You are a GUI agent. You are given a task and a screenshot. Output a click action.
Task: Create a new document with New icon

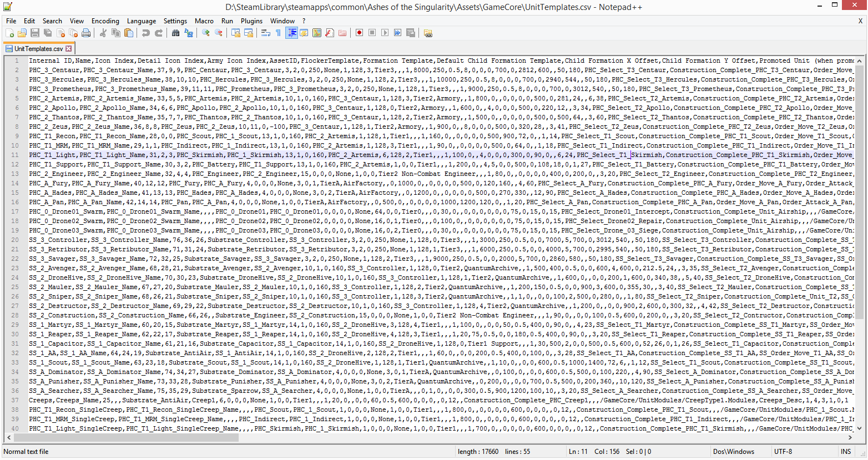coord(9,33)
